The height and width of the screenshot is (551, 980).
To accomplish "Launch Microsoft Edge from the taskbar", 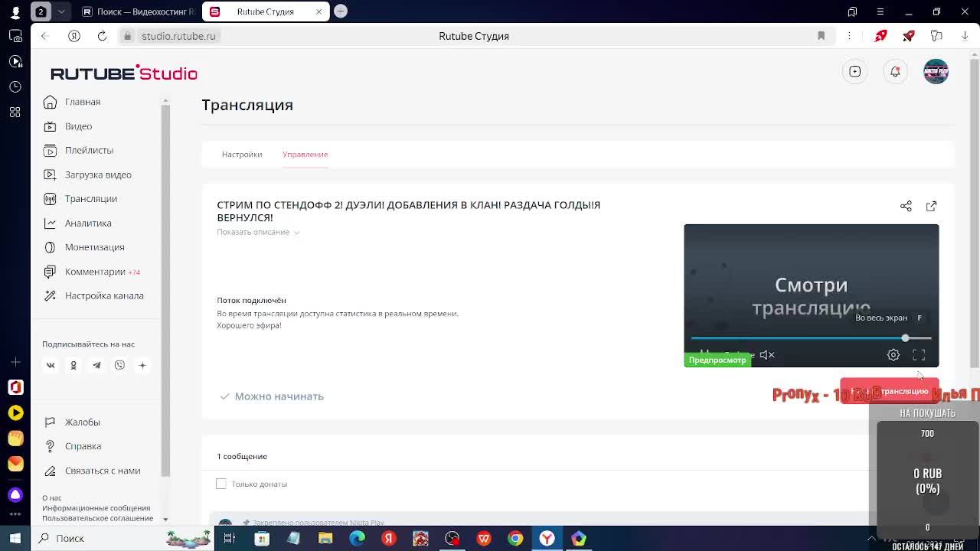I will point(357,538).
